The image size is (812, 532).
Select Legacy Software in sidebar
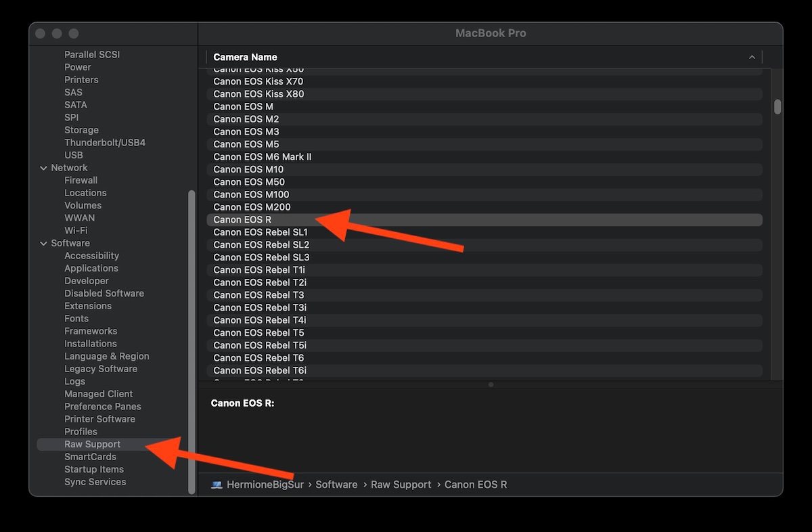(101, 369)
